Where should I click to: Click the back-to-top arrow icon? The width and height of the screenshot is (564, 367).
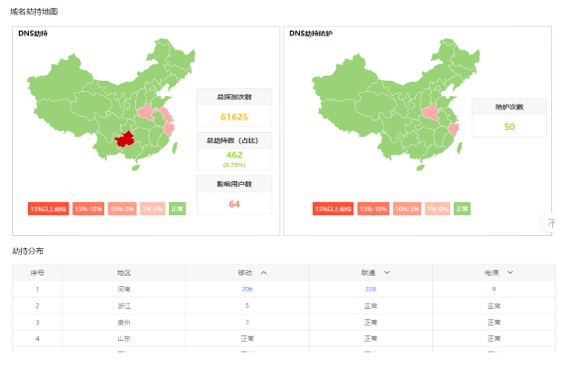(x=551, y=223)
